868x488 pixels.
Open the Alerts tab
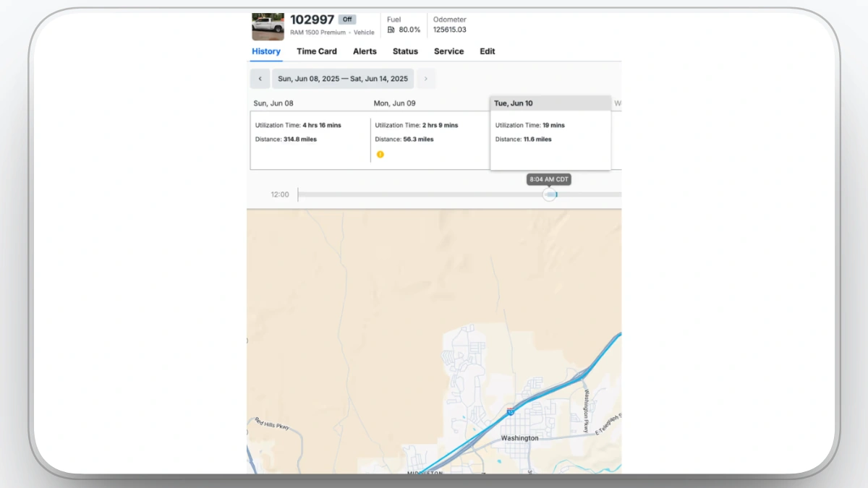[x=365, y=51]
